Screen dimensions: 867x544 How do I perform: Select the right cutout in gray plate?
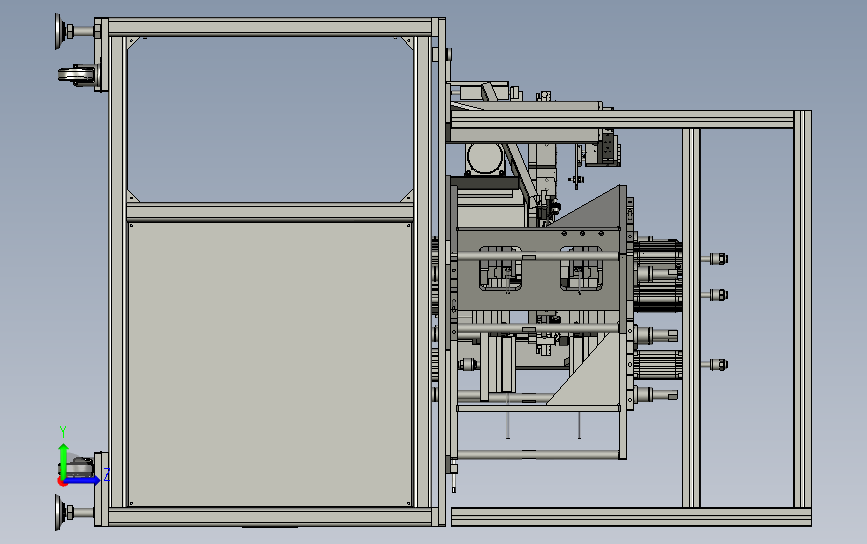pyautogui.click(x=581, y=269)
